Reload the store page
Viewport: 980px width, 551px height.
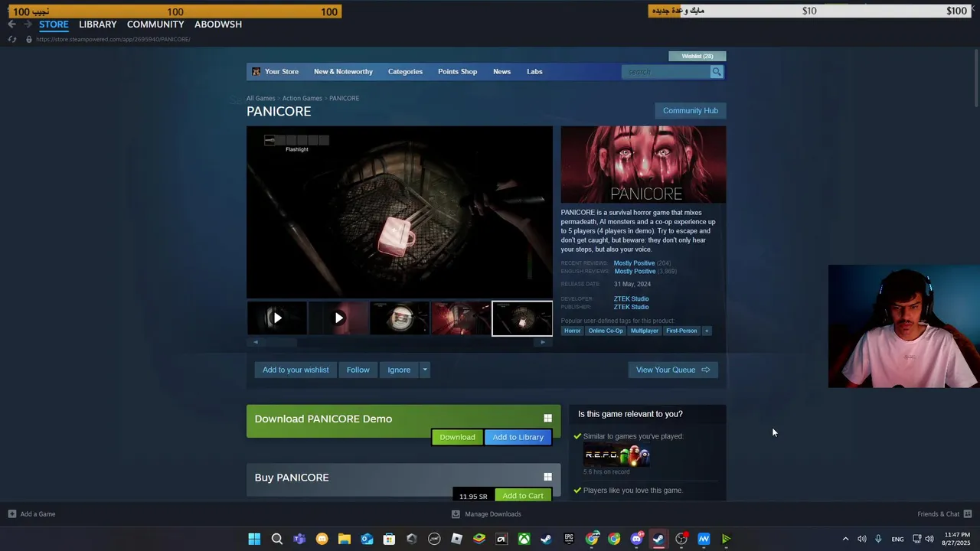click(x=12, y=39)
